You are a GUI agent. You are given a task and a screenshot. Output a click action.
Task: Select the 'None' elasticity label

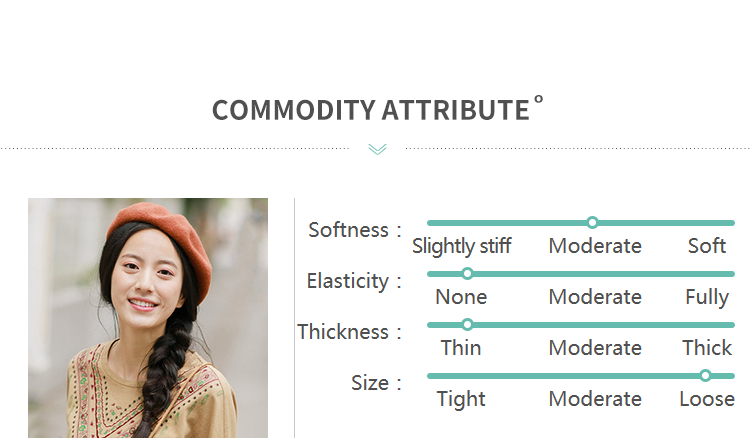(461, 297)
